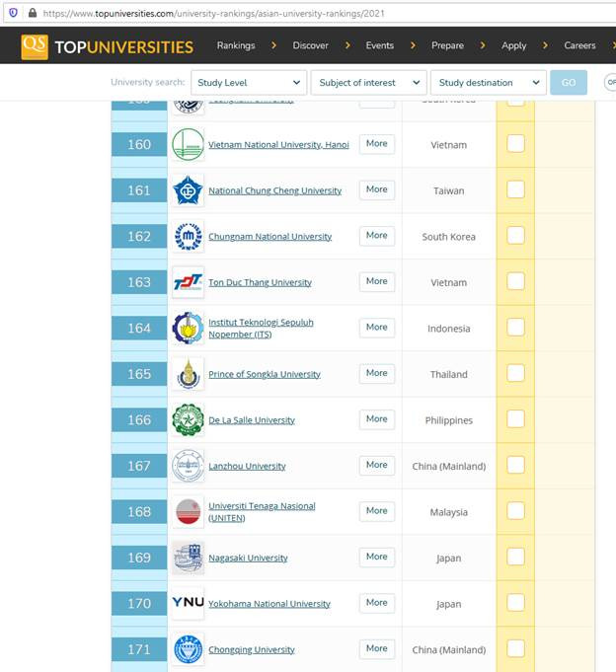Tick the checkbox for Vietnam National University, Hanoi
This screenshot has height=672, width=616.
[x=515, y=144]
